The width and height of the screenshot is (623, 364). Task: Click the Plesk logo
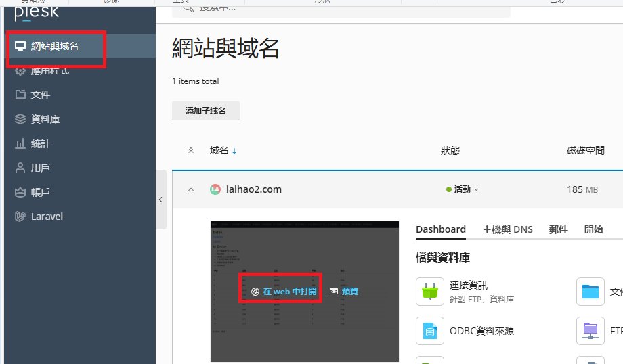[37, 13]
